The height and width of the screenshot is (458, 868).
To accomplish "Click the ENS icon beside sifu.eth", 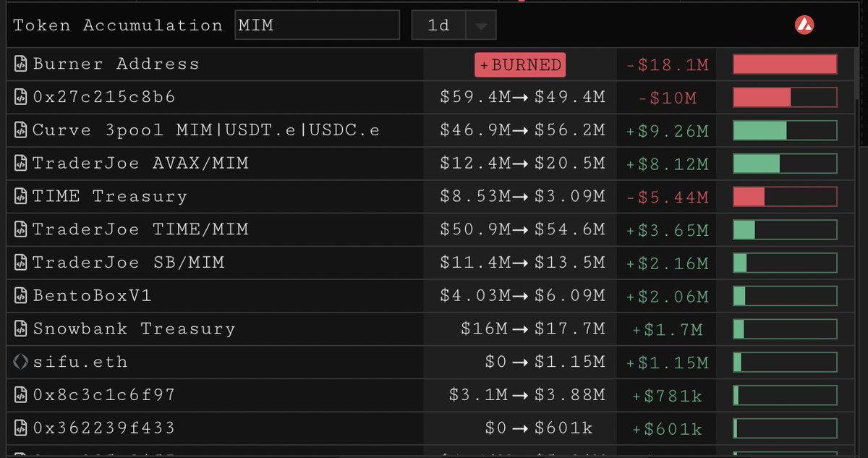I will tap(21, 362).
